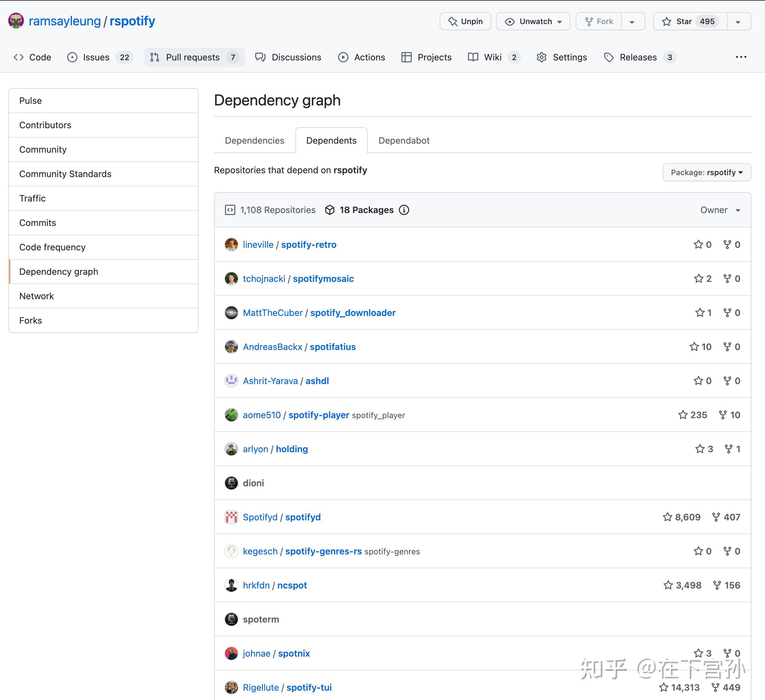Open the Rigellute/spotify-tui repository link

(x=309, y=687)
